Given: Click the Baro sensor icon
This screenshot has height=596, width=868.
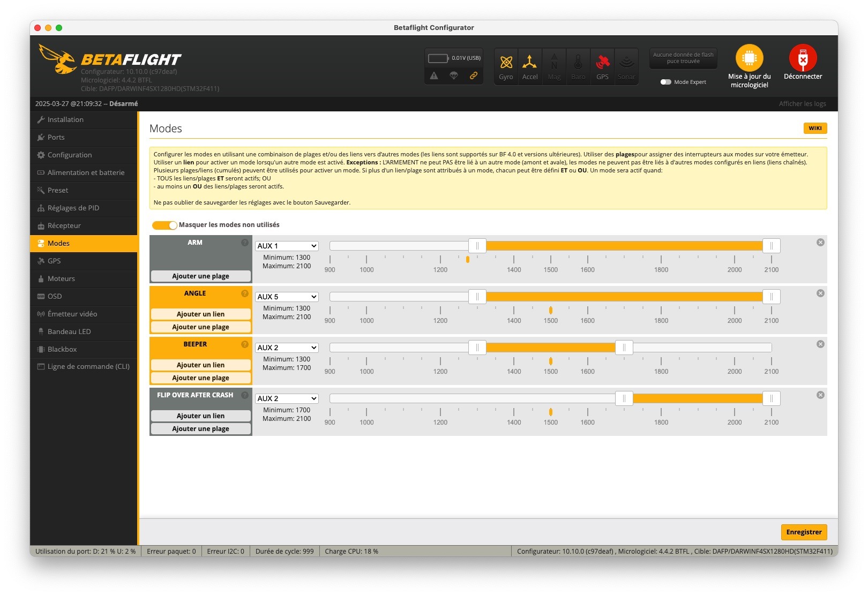Looking at the screenshot, I should pyautogui.click(x=578, y=66).
